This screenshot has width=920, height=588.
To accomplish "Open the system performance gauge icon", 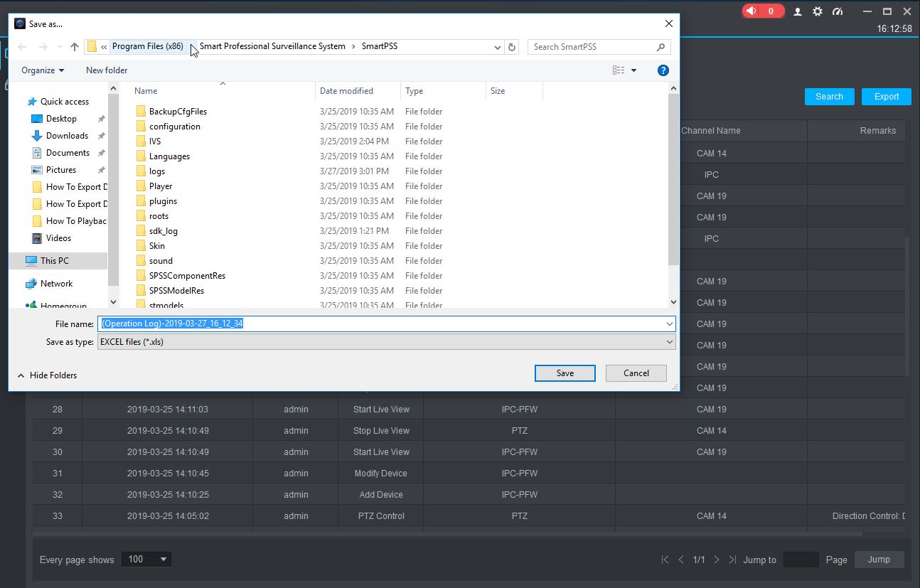I will click(x=838, y=11).
